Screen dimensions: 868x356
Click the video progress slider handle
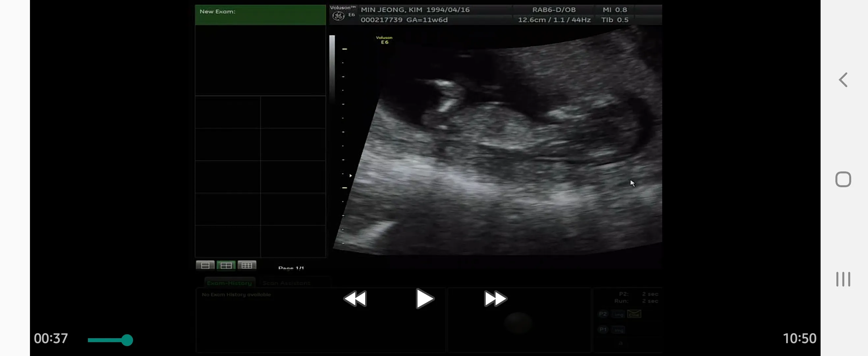click(x=127, y=340)
